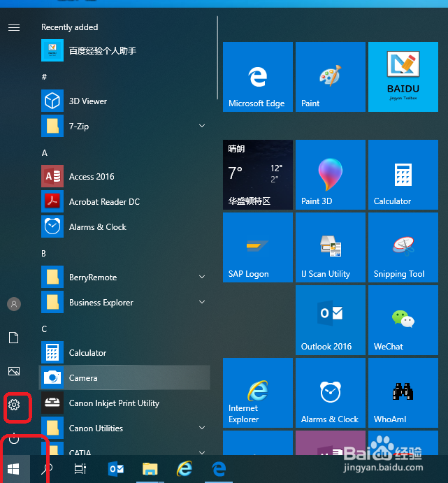Open the Camera app

[124, 377]
